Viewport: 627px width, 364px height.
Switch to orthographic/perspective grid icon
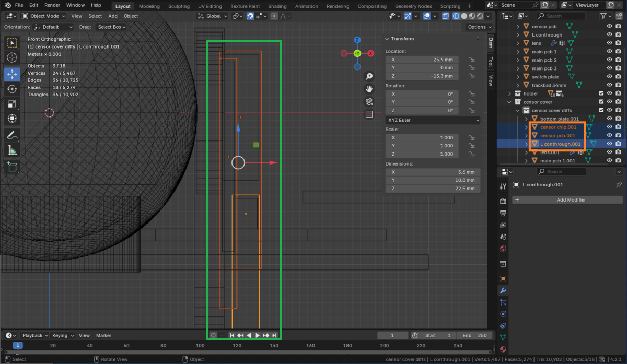[369, 114]
